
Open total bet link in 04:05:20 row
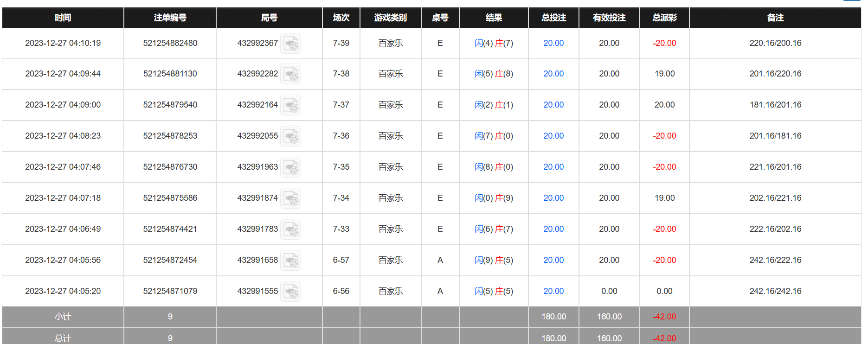553,291
